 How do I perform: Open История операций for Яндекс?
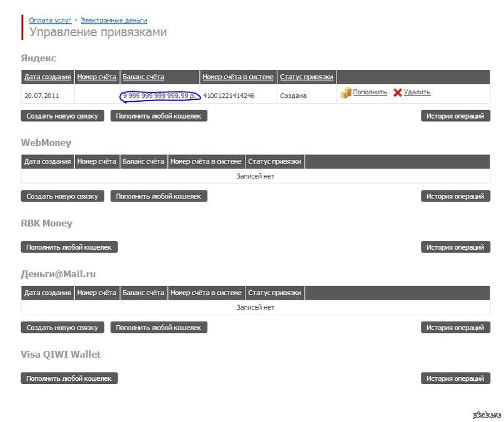(455, 116)
